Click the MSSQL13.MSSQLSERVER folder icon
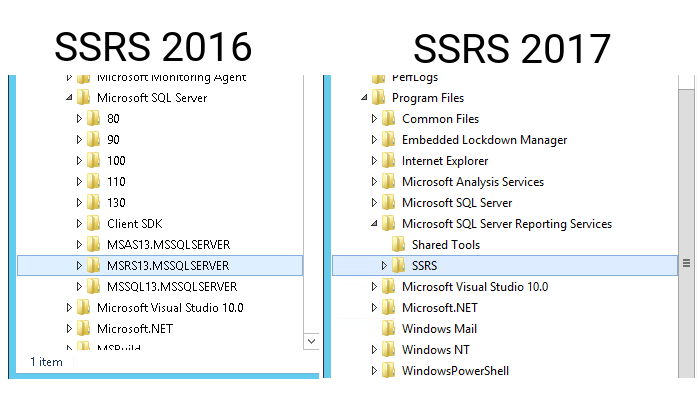Image resolution: width=700 pixels, height=400 pixels. click(93, 286)
